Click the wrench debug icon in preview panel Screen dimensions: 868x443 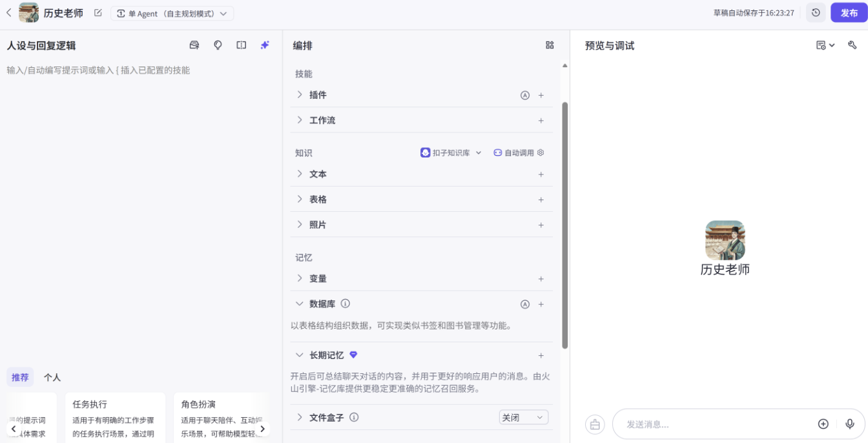pyautogui.click(x=852, y=45)
